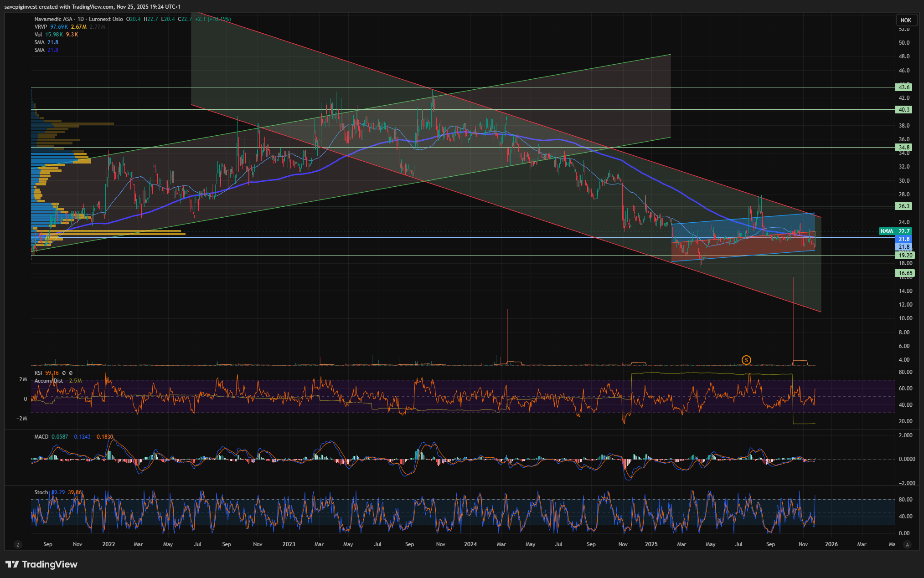This screenshot has height=578, width=924.
Task: Click the 19.20 green price level tag
Action: (x=904, y=256)
